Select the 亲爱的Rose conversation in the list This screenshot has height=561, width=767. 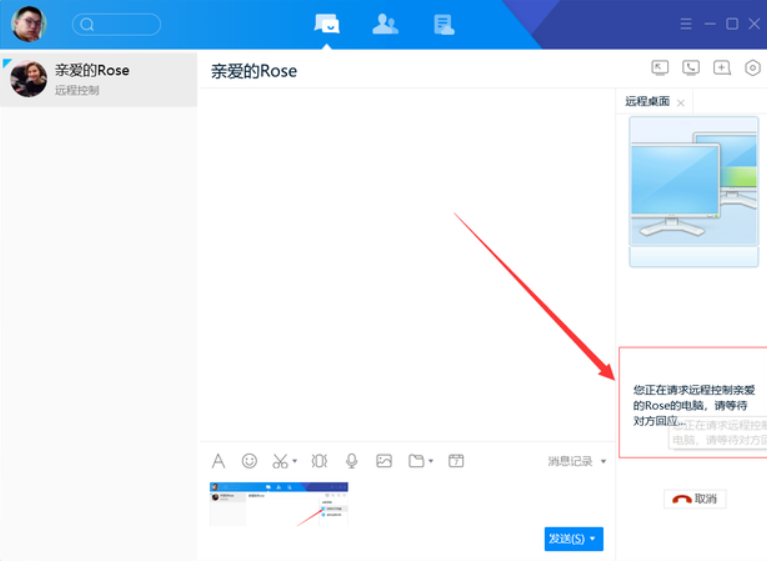pyautogui.click(x=99, y=79)
